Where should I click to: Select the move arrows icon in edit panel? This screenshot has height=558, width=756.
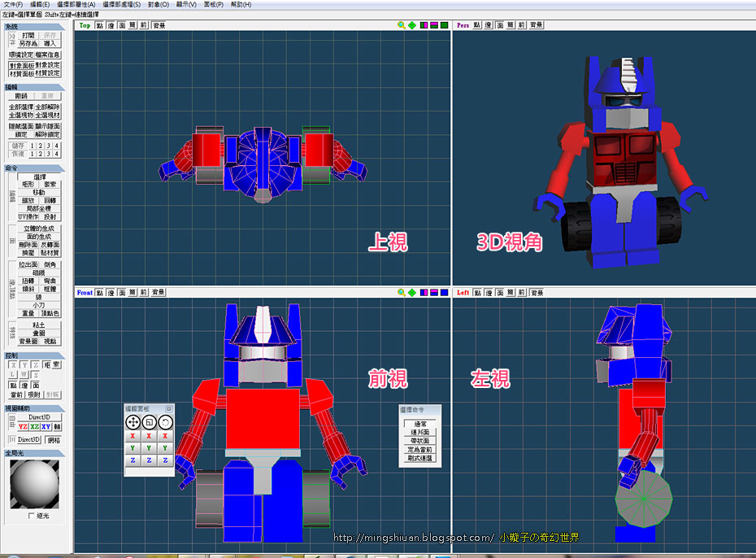click(133, 422)
